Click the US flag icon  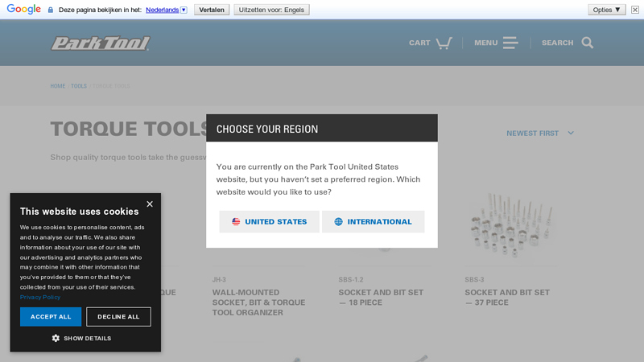236,222
